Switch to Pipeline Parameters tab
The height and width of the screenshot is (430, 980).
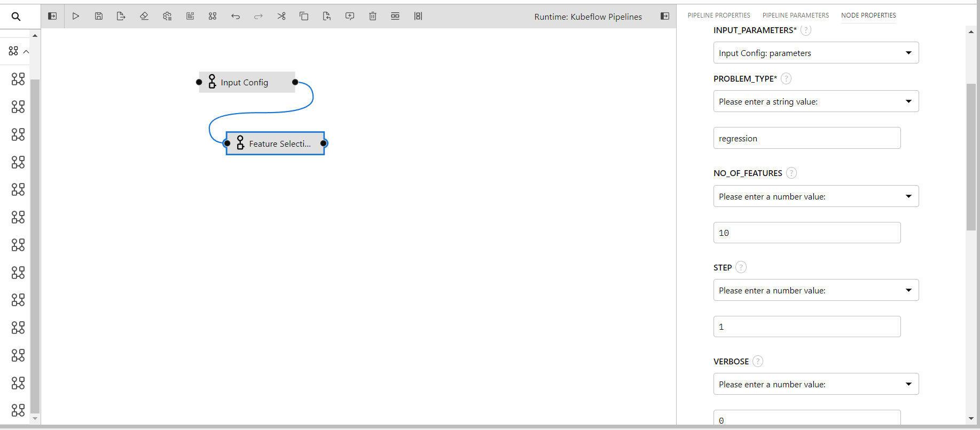(796, 15)
